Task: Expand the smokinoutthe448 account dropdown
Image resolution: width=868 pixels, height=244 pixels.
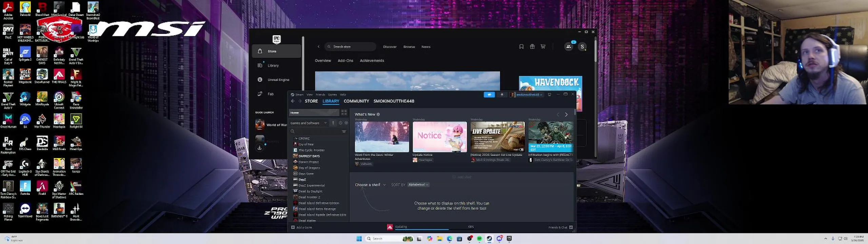Action: (527, 95)
